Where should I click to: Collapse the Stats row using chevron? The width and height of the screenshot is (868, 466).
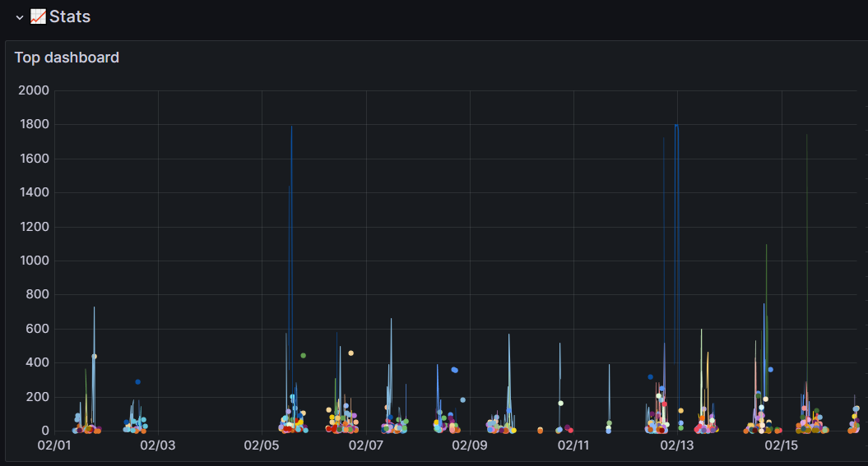point(20,18)
